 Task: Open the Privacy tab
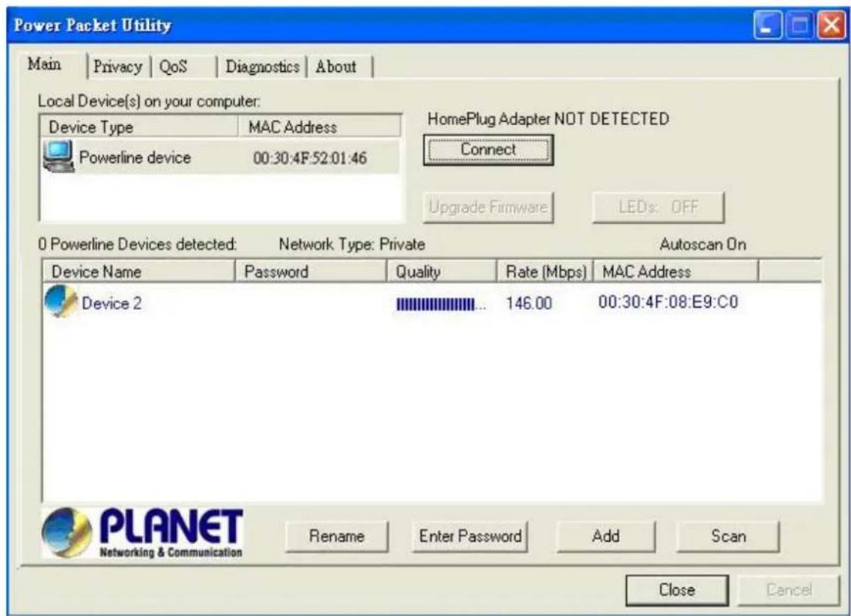(118, 67)
